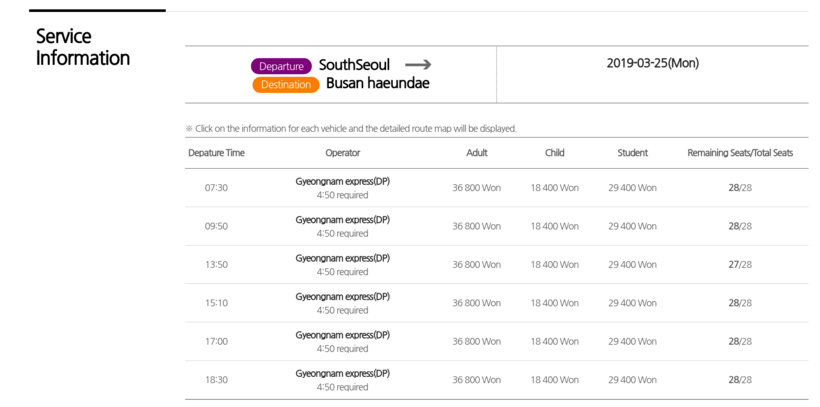This screenshot has width=820, height=407.
Task: Click adult fare 36 800 Won for 09:50
Action: (x=476, y=226)
